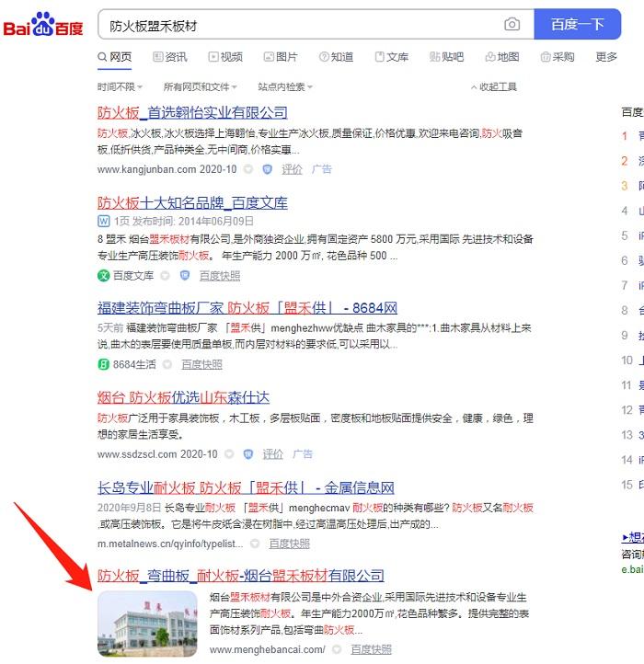Viewport: 644px width, 664px height.
Task: Click the 百度一下 search button
Action: (577, 24)
